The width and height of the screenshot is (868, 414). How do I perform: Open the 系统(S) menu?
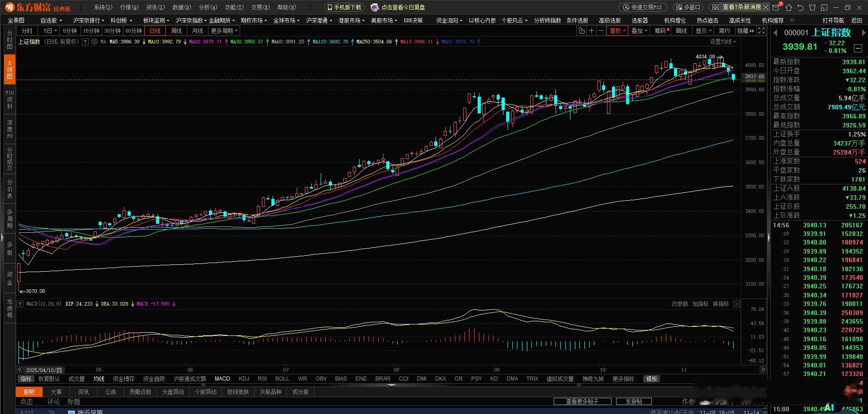click(x=103, y=7)
